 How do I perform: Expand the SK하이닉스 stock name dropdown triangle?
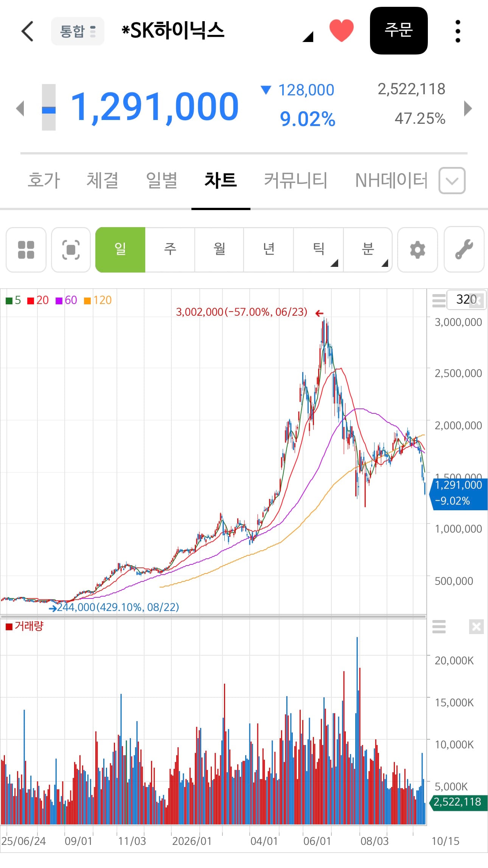coord(308,36)
